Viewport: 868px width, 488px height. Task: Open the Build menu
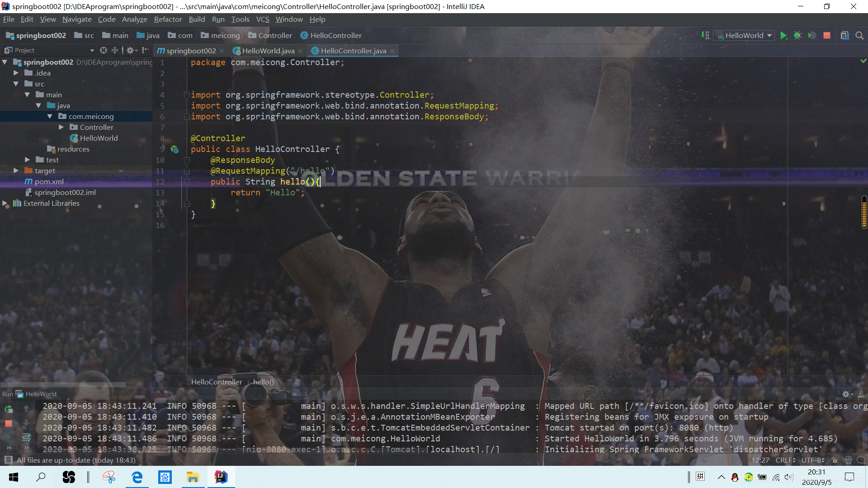[x=197, y=19]
